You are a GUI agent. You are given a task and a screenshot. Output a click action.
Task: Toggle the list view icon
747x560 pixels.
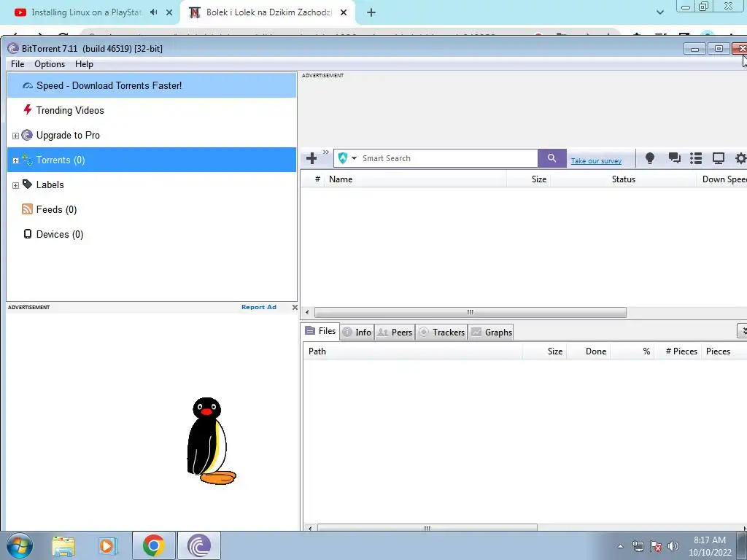696,158
